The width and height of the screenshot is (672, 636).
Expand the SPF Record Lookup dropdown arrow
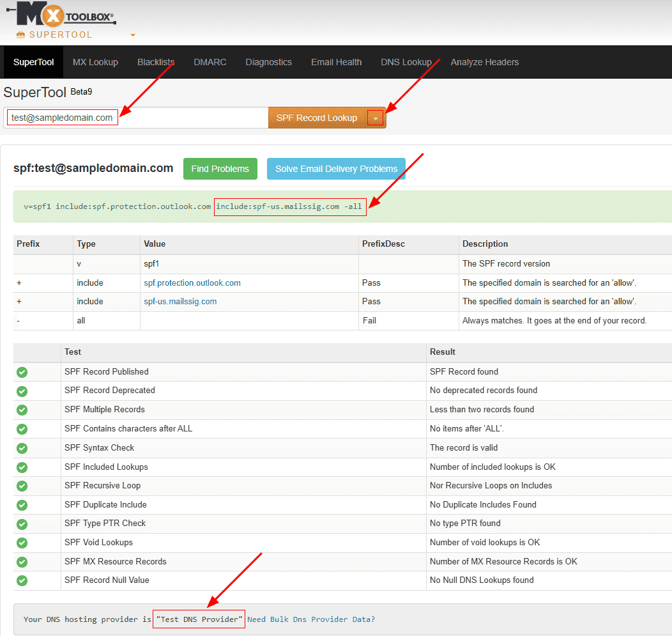[x=376, y=118]
